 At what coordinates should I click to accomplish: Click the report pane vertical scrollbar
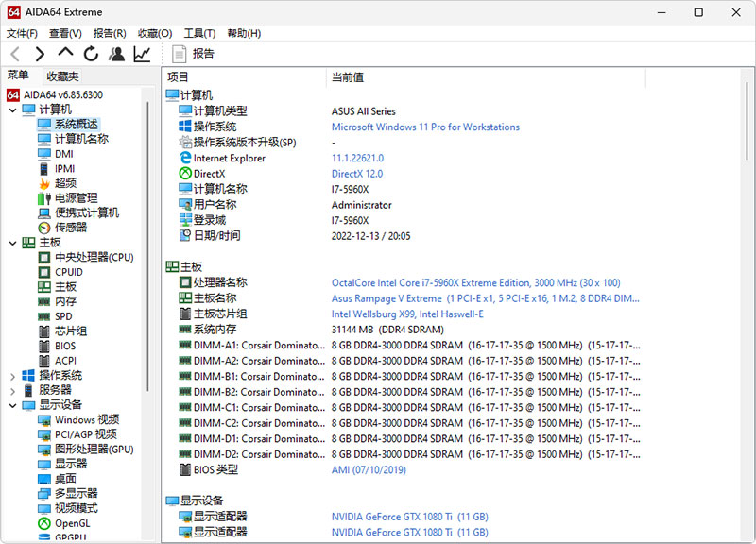pos(747,121)
